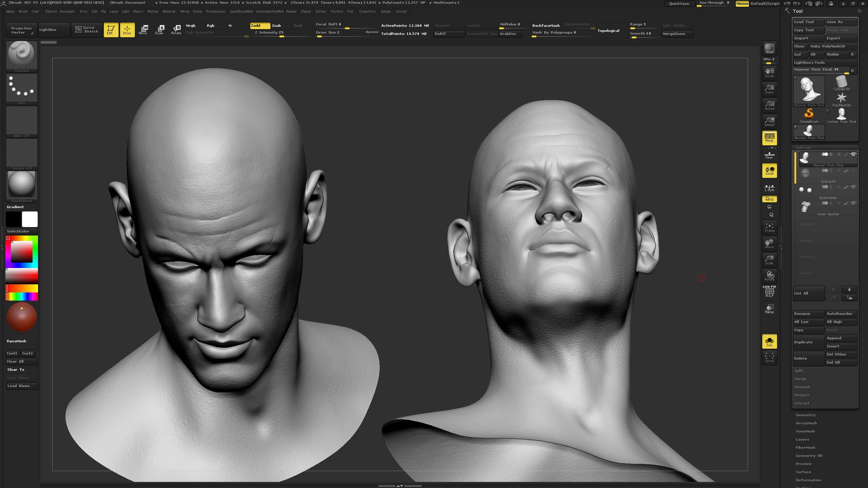The image size is (868, 488).
Task: Toggle L.Sym local symmetry
Action: tap(769, 188)
